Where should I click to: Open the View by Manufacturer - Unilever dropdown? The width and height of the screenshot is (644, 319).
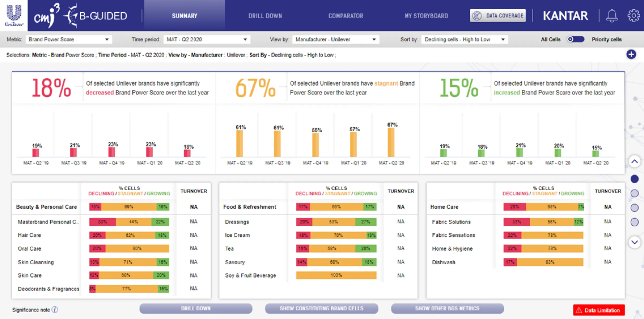[x=336, y=40]
